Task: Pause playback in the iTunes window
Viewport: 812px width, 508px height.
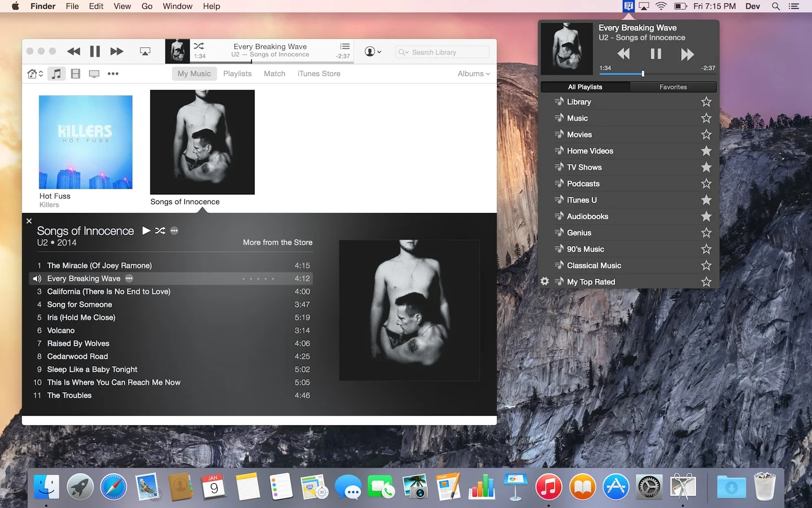Action: (95, 51)
